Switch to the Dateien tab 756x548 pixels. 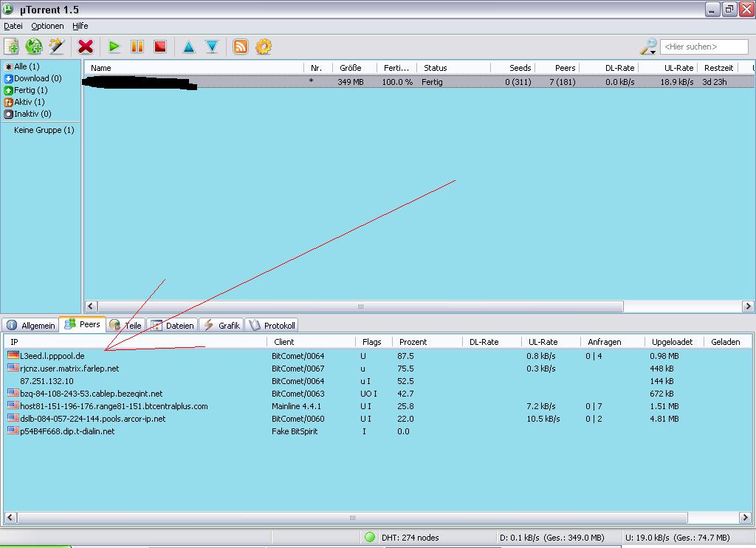pyautogui.click(x=172, y=326)
